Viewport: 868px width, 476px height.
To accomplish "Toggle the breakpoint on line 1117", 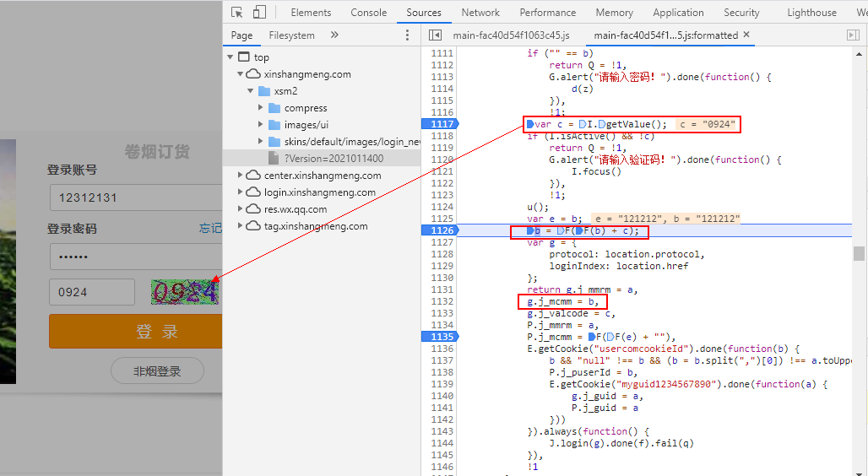I will coord(442,124).
